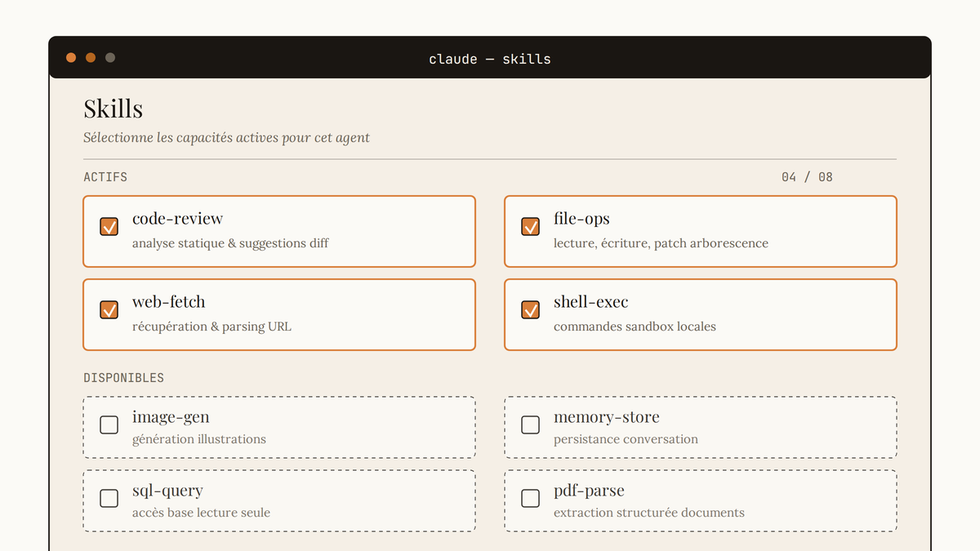Uncheck the shell-exec checkbox
The image size is (980, 551).
530,310
